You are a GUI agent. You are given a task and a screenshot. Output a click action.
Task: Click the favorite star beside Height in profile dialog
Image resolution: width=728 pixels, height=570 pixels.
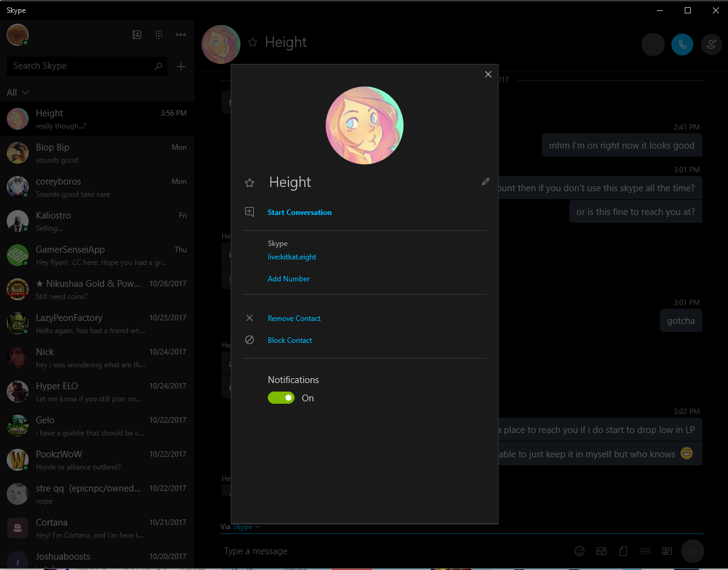[x=250, y=183]
